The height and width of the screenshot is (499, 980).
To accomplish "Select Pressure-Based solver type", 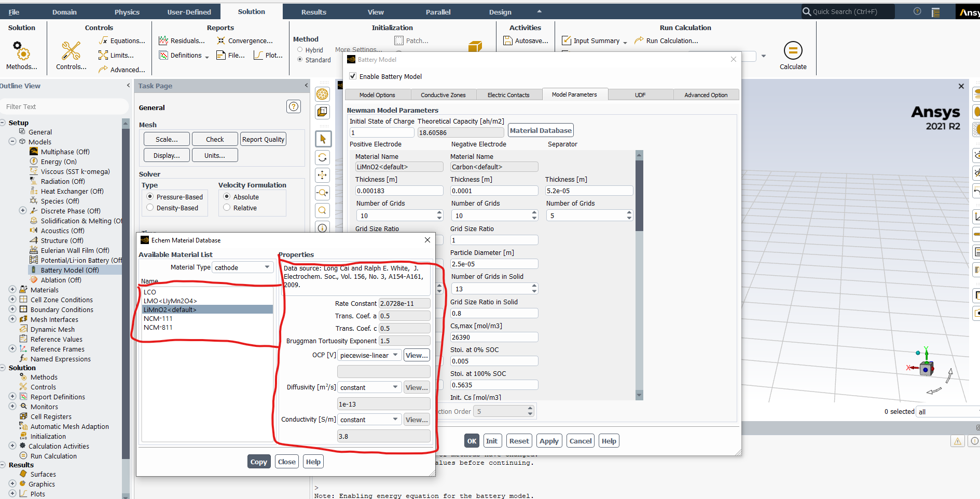I will [x=150, y=197].
